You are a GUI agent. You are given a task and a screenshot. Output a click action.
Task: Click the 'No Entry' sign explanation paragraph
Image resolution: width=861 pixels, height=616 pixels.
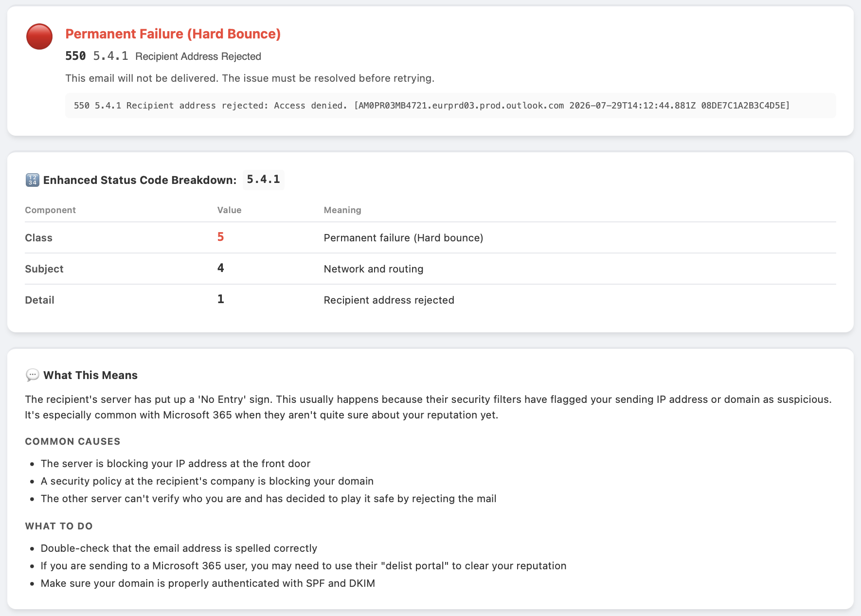pyautogui.click(x=428, y=407)
